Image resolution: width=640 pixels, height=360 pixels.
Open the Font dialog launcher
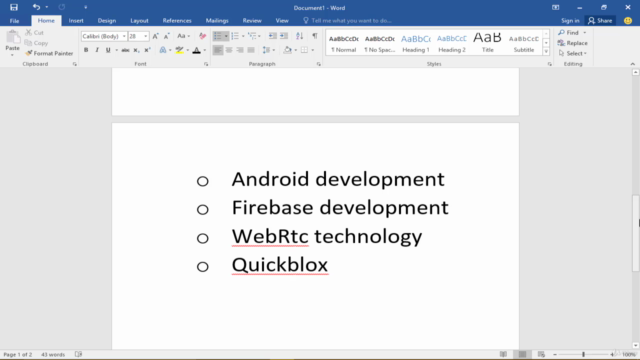206,64
